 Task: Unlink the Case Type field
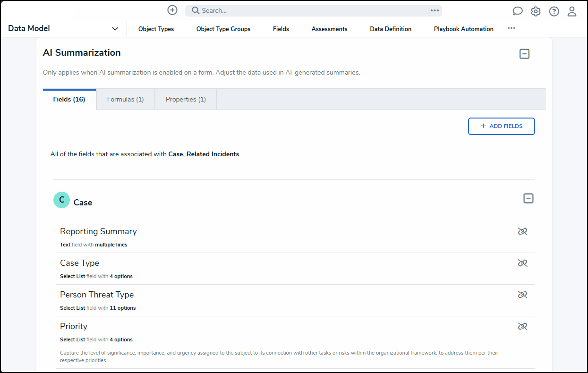point(522,263)
